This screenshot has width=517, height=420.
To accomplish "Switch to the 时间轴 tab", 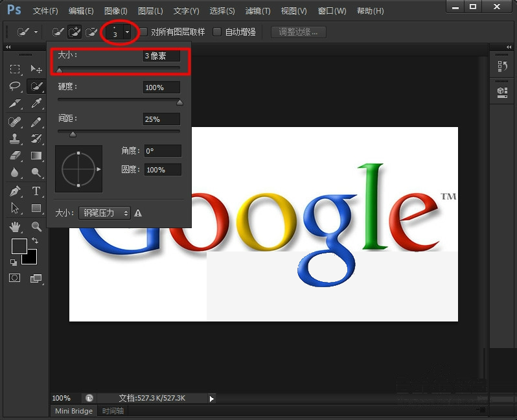I will tap(113, 411).
